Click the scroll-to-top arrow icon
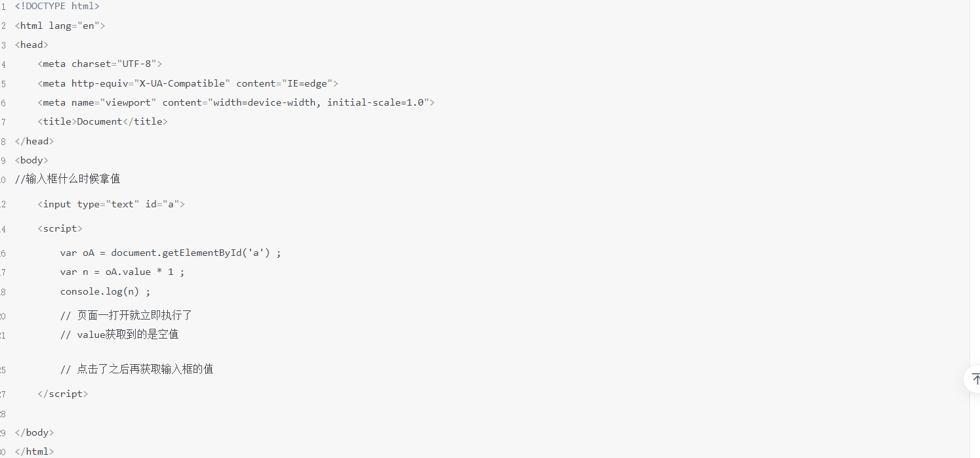This screenshot has width=980, height=458. [x=974, y=379]
